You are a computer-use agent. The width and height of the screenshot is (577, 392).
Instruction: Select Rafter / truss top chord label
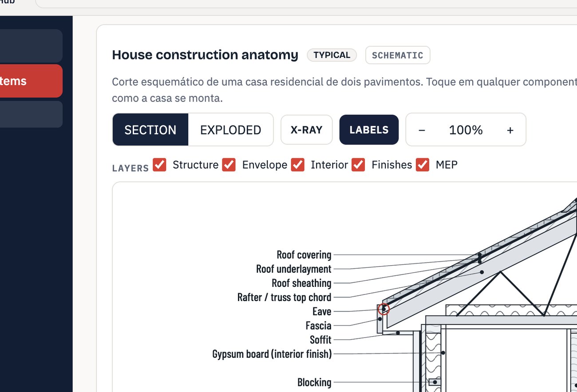tap(285, 297)
